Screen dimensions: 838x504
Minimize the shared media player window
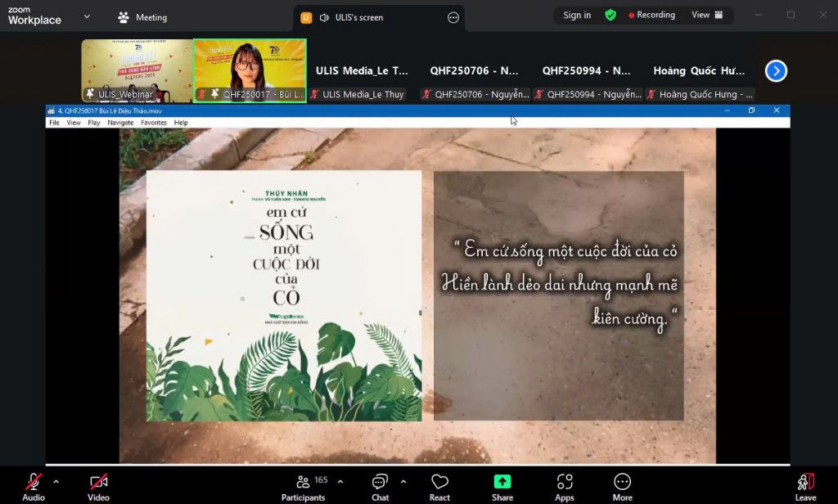coord(727,110)
